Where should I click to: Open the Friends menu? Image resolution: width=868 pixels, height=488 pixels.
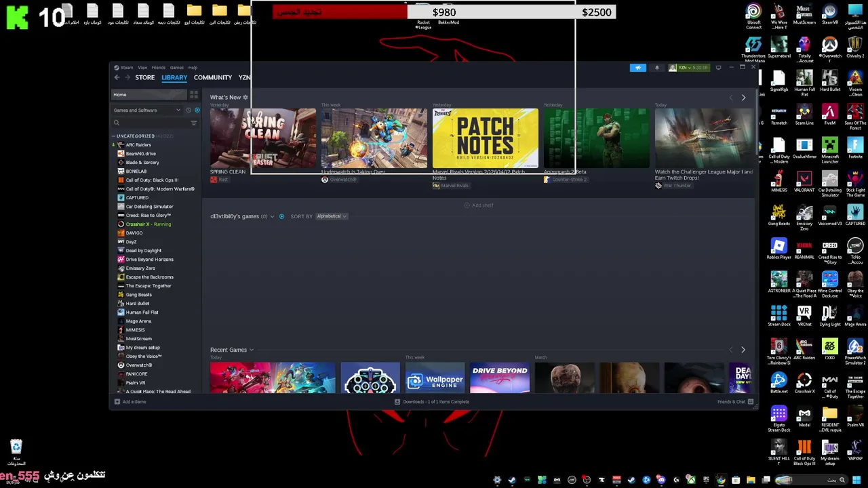[158, 68]
